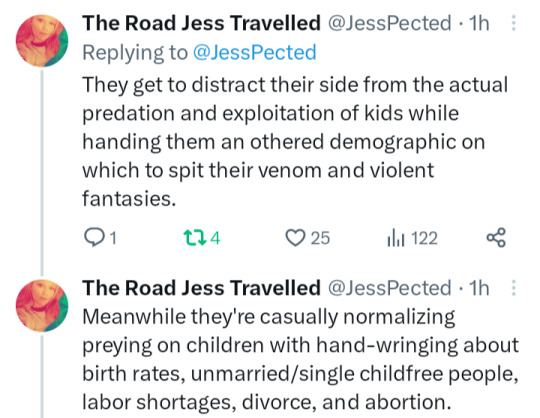Share the first tweet via share icon

496,238
